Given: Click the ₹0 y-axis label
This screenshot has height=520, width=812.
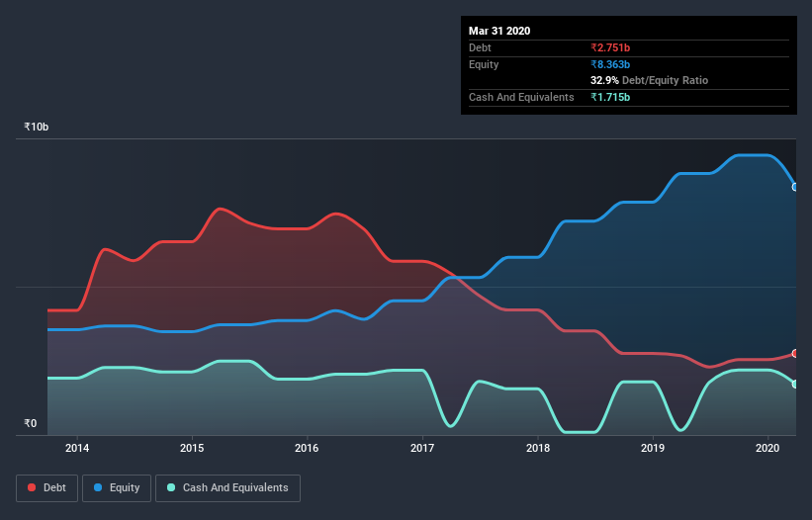Looking at the screenshot, I should pyautogui.click(x=31, y=423).
